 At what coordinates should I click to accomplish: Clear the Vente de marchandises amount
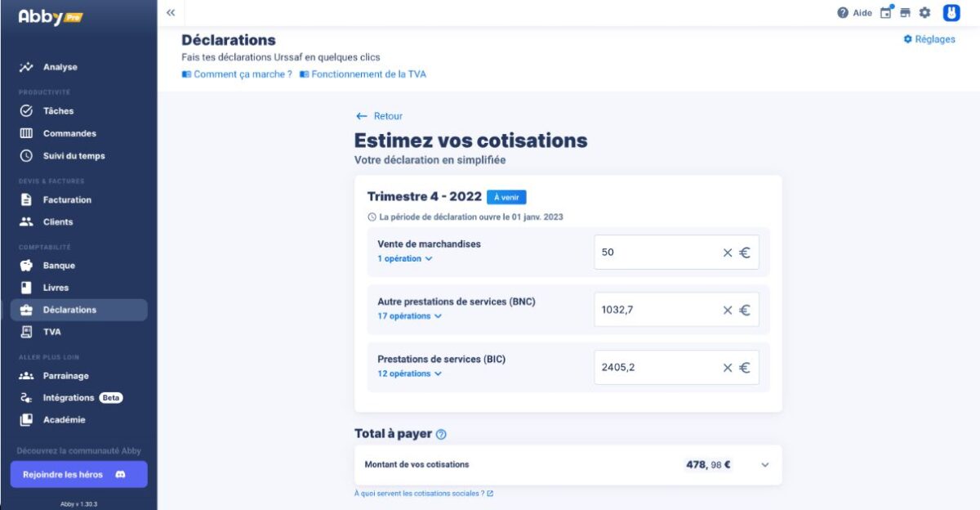coord(727,253)
